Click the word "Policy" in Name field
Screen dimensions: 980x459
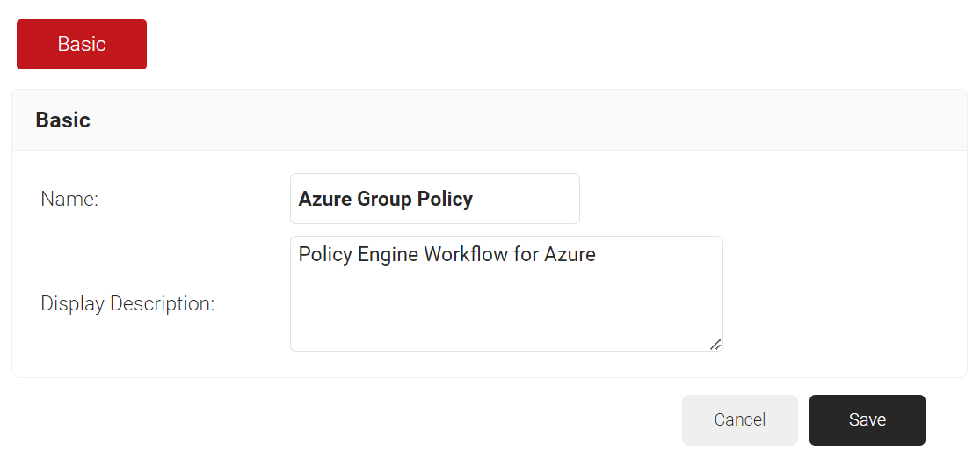point(445,199)
